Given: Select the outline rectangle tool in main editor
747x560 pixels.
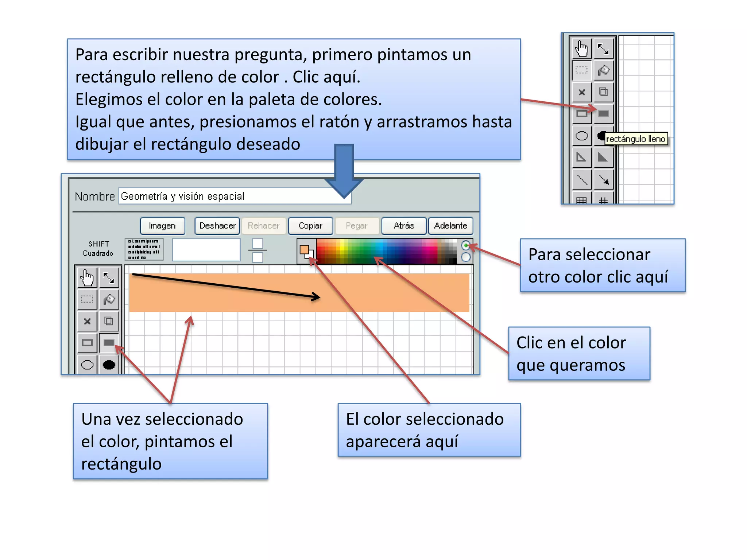Looking at the screenshot, I should 87,343.
